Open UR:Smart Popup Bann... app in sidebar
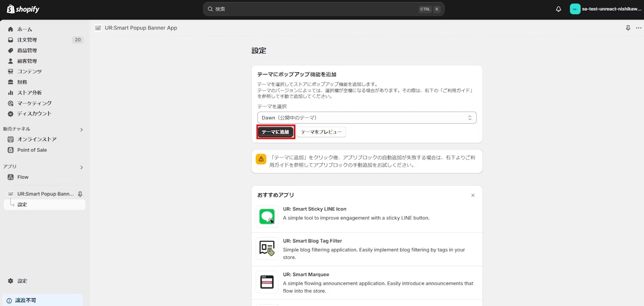This screenshot has width=644, height=306. [46, 194]
